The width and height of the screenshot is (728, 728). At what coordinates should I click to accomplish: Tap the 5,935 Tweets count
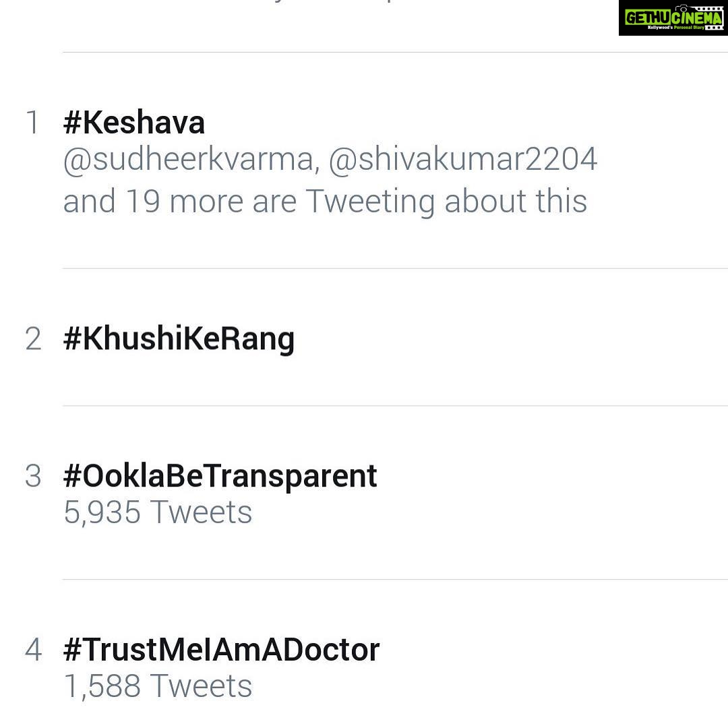tap(158, 512)
